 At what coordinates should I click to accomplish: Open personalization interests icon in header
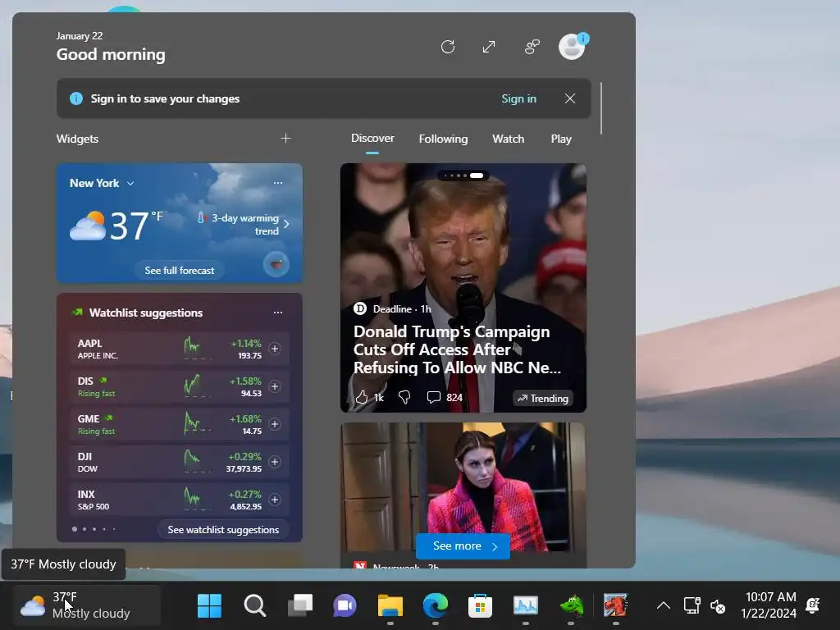click(532, 47)
